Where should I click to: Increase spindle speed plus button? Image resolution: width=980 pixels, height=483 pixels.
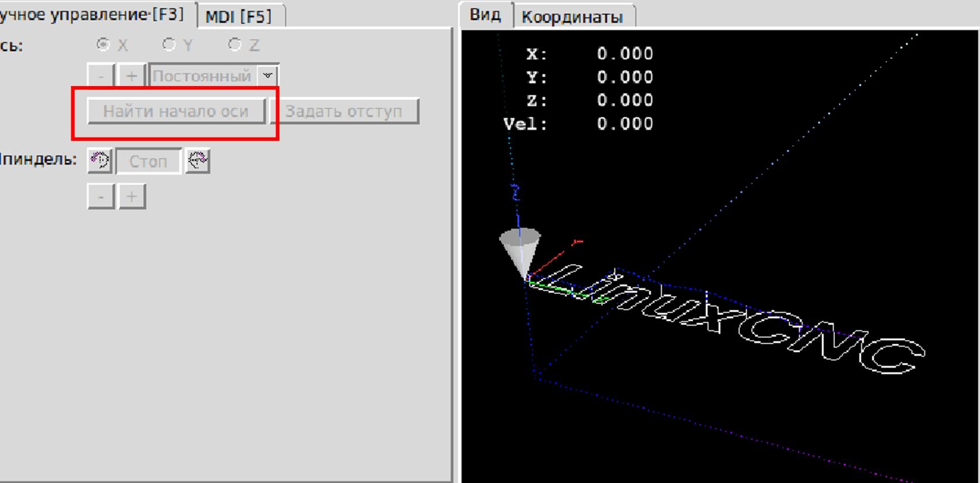(x=132, y=197)
